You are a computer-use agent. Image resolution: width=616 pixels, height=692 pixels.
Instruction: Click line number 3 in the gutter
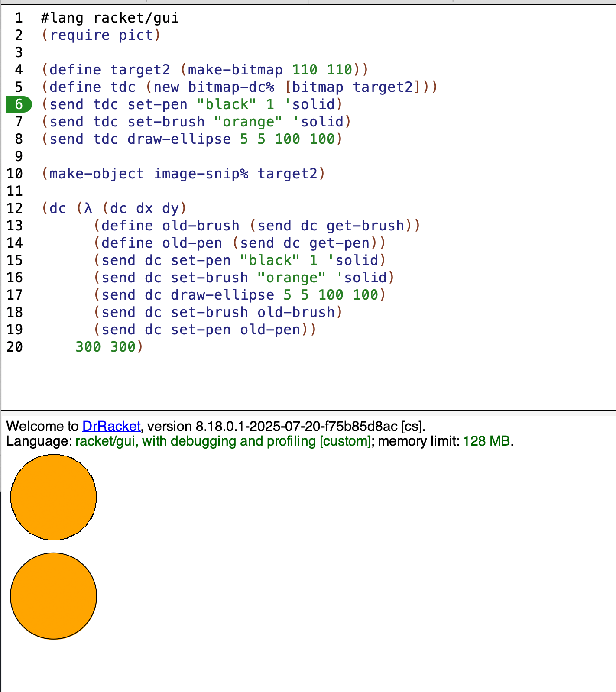pyautogui.click(x=19, y=52)
